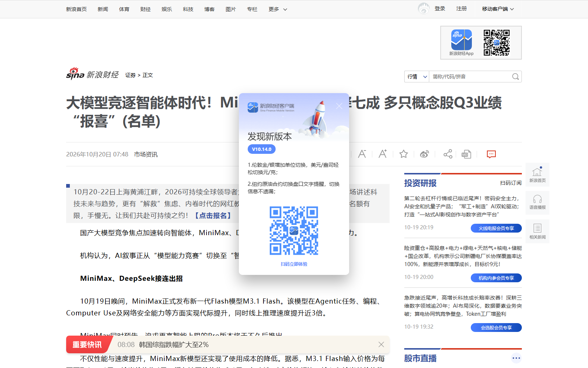The width and height of the screenshot is (588, 368).
Task: Click the 【点击报名】 sign-up link
Action: 213,215
